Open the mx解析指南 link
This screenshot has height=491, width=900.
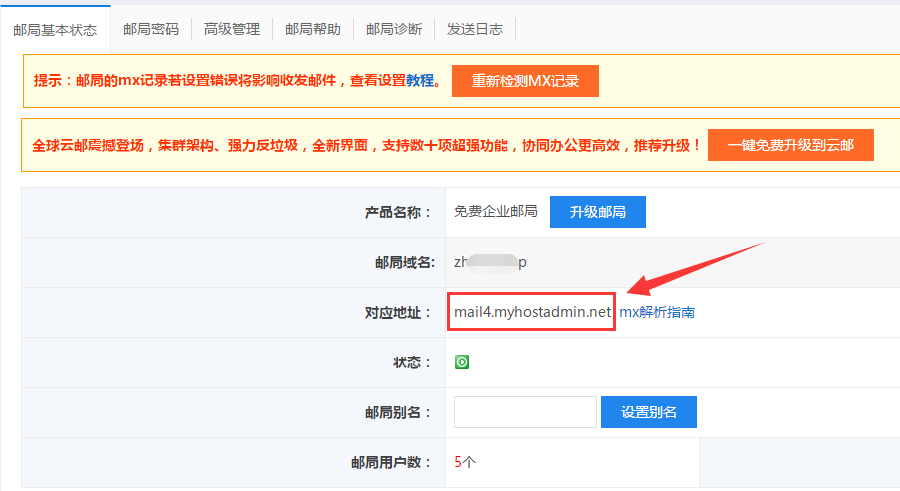pos(657,312)
